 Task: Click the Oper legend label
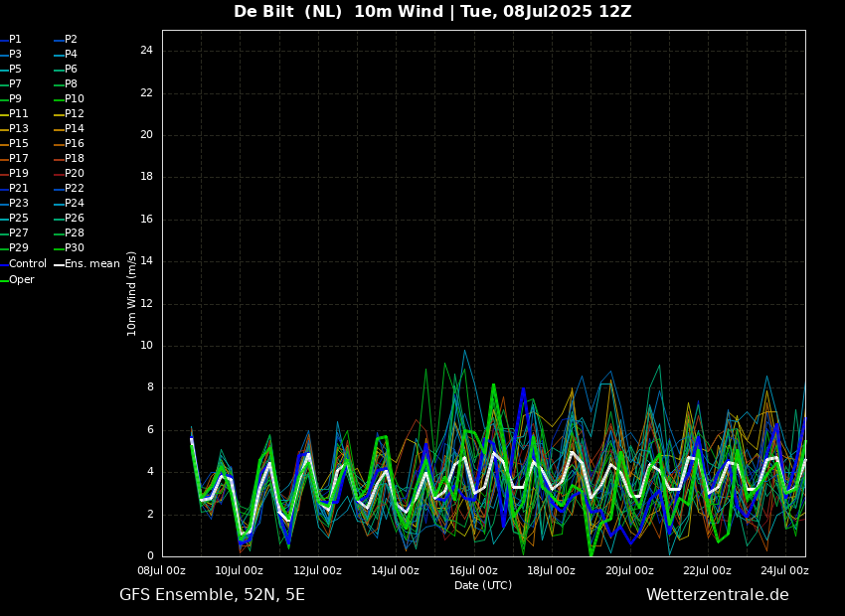(x=22, y=280)
